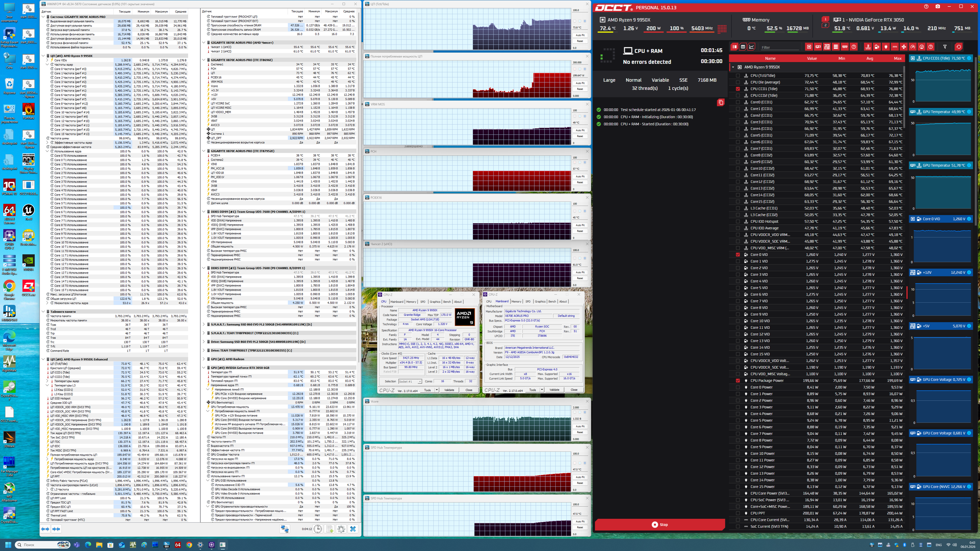Click the OCCT reset min/max statistics icon
Screen dimensions: 980x551
click(x=959, y=47)
